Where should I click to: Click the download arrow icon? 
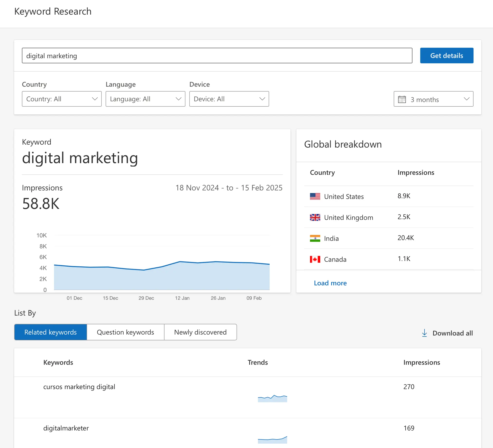coord(424,333)
